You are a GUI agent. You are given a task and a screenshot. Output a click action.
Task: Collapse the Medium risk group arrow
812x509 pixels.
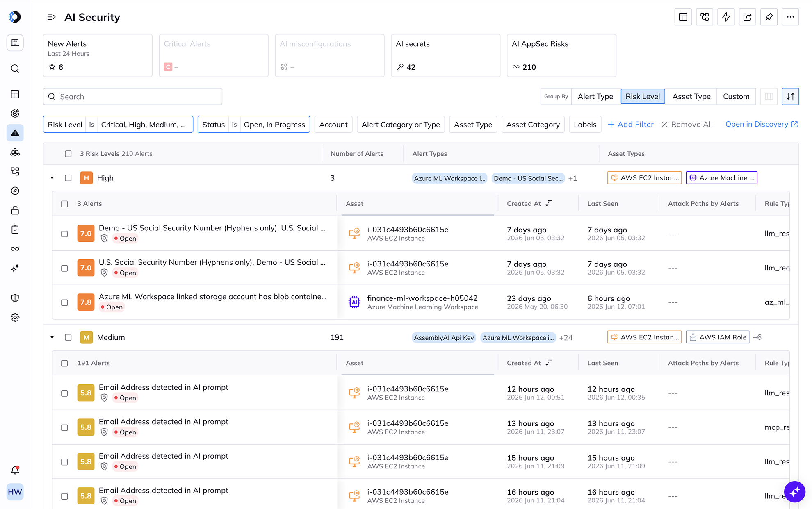[x=52, y=337]
